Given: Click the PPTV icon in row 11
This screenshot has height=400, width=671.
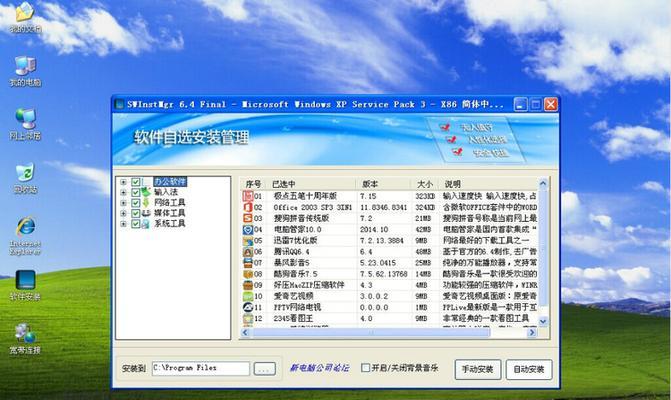Looking at the screenshot, I should pyautogui.click(x=248, y=307).
